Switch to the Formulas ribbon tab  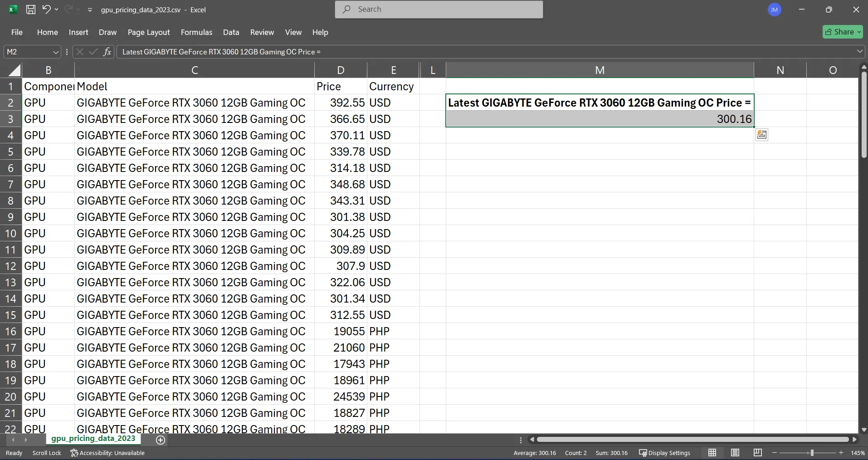point(196,32)
